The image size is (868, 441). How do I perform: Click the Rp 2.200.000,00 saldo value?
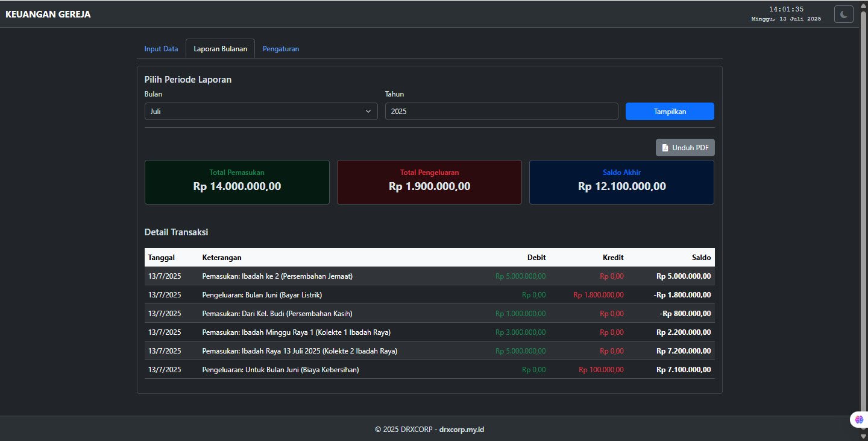[x=684, y=332]
